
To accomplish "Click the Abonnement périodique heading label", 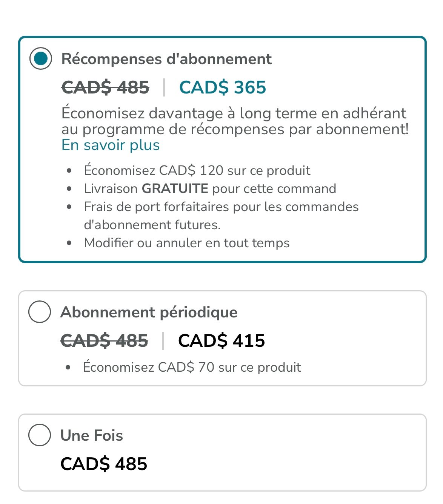I will pyautogui.click(x=149, y=313).
